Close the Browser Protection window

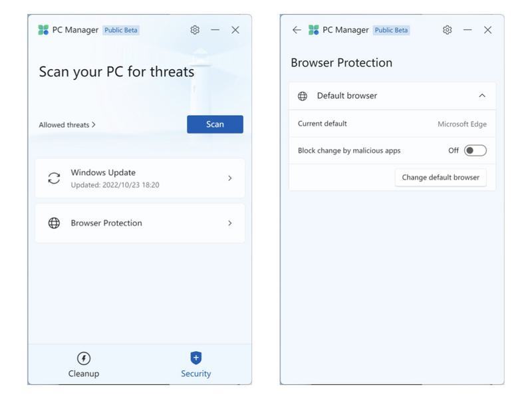click(487, 30)
